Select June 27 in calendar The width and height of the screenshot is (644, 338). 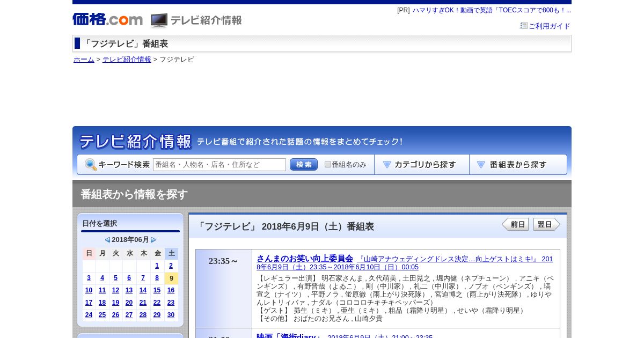point(129,315)
